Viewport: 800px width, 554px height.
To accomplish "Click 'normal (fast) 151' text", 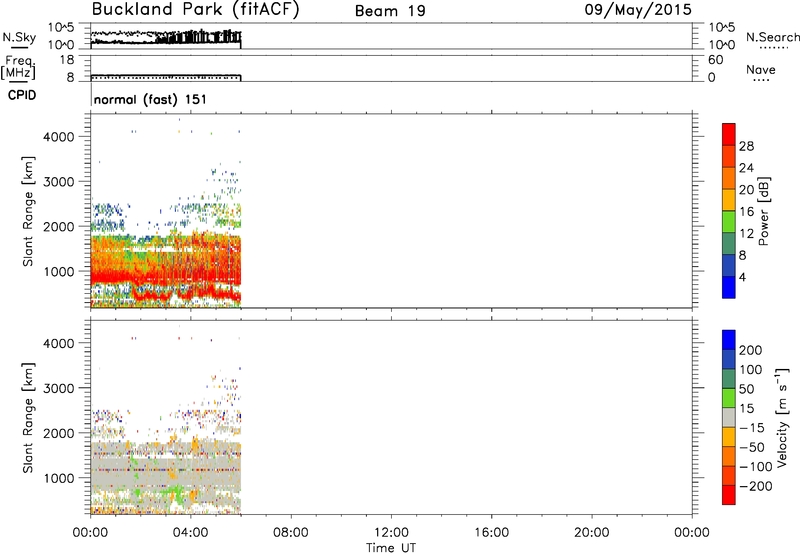I will [150, 99].
